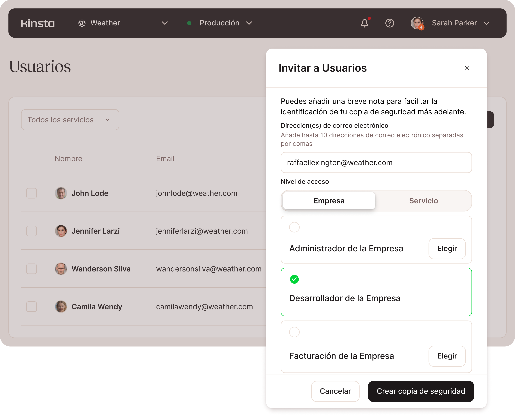The height and width of the screenshot is (420, 515).
Task: Close the Invitar a Usuarios dialog
Action: point(467,68)
